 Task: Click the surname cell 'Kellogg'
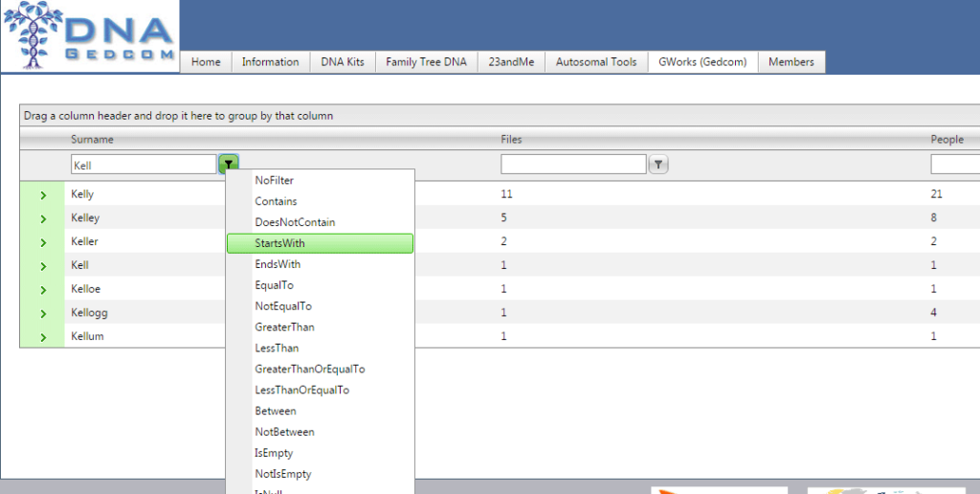click(x=89, y=313)
